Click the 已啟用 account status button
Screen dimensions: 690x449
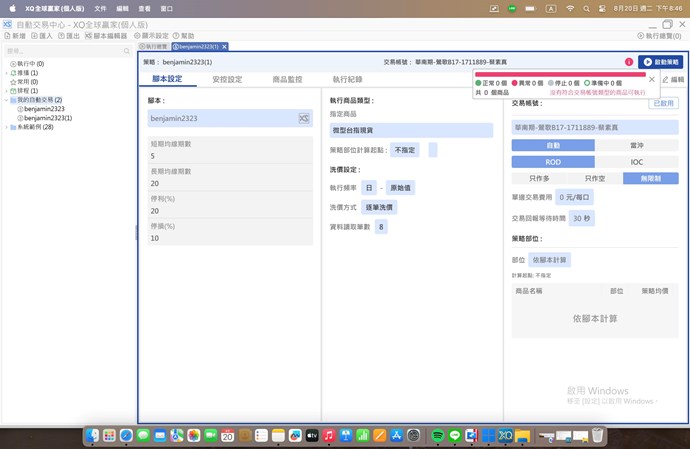(x=664, y=103)
